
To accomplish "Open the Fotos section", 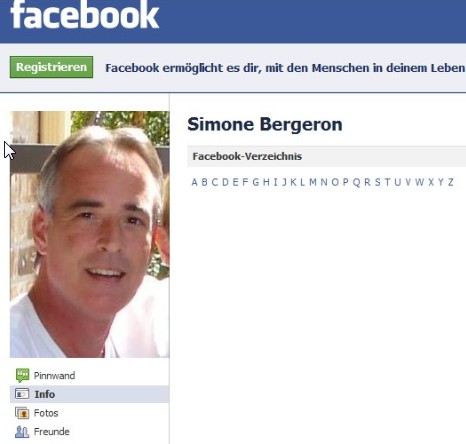I will 46,413.
